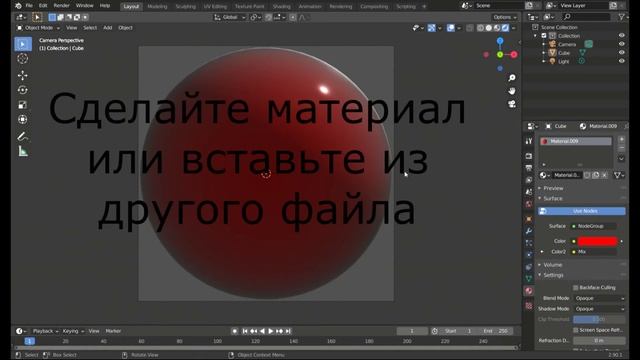Click the auto keying record button
Screen dimensions: 640x360
235,331
